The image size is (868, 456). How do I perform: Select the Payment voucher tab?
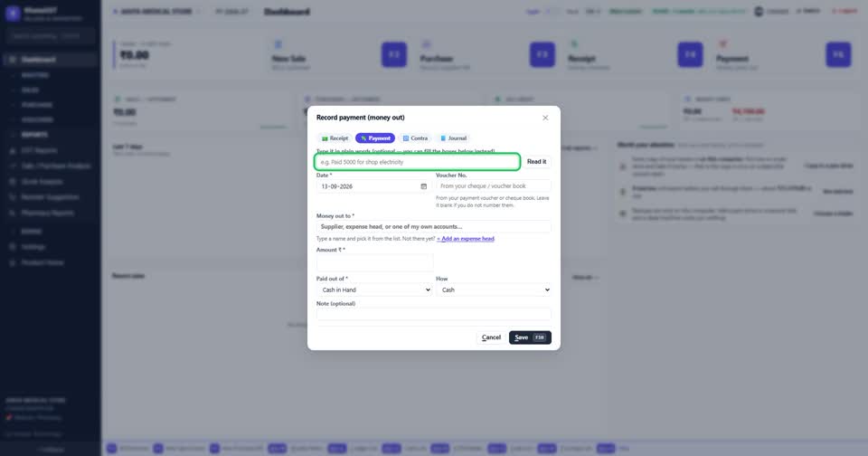374,138
